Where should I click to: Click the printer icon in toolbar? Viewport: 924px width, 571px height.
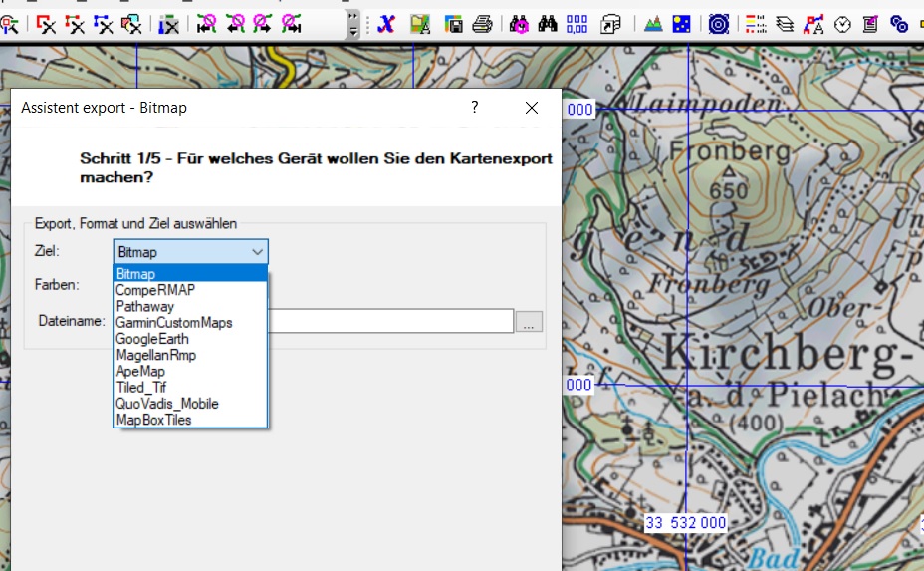482,24
